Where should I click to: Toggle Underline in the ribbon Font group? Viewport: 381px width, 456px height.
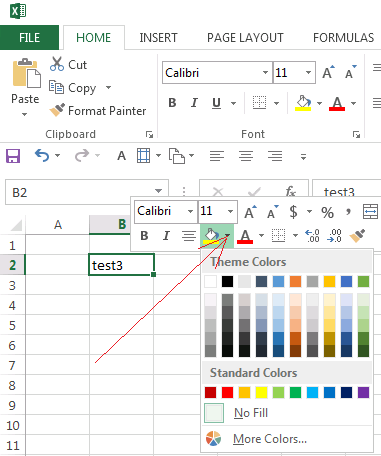click(216, 103)
